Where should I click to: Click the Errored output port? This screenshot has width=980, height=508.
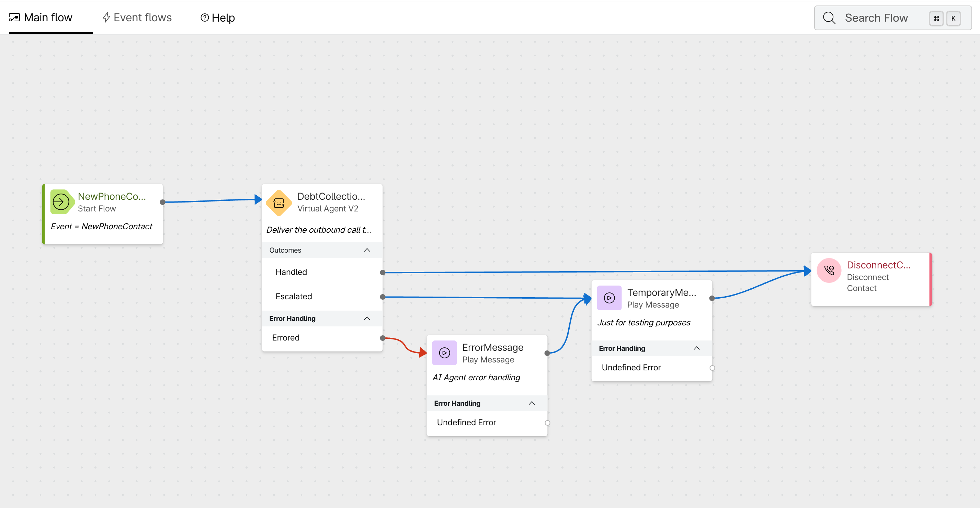click(383, 338)
